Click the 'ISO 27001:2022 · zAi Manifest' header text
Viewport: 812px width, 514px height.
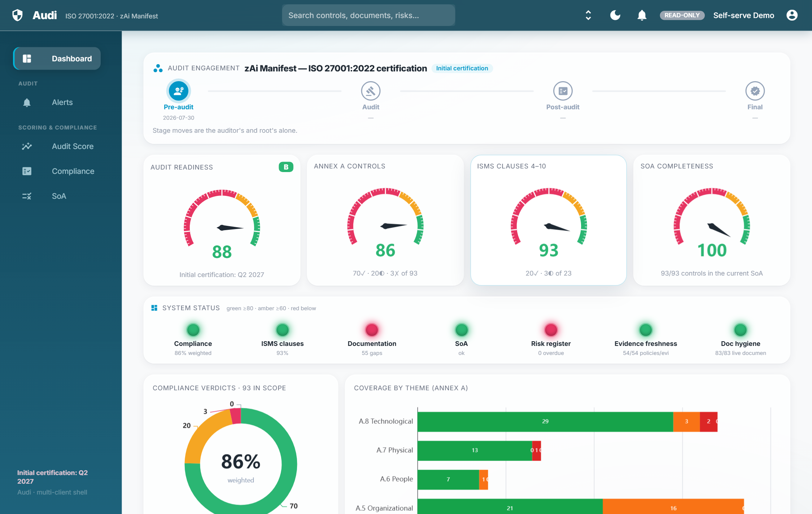pos(112,16)
